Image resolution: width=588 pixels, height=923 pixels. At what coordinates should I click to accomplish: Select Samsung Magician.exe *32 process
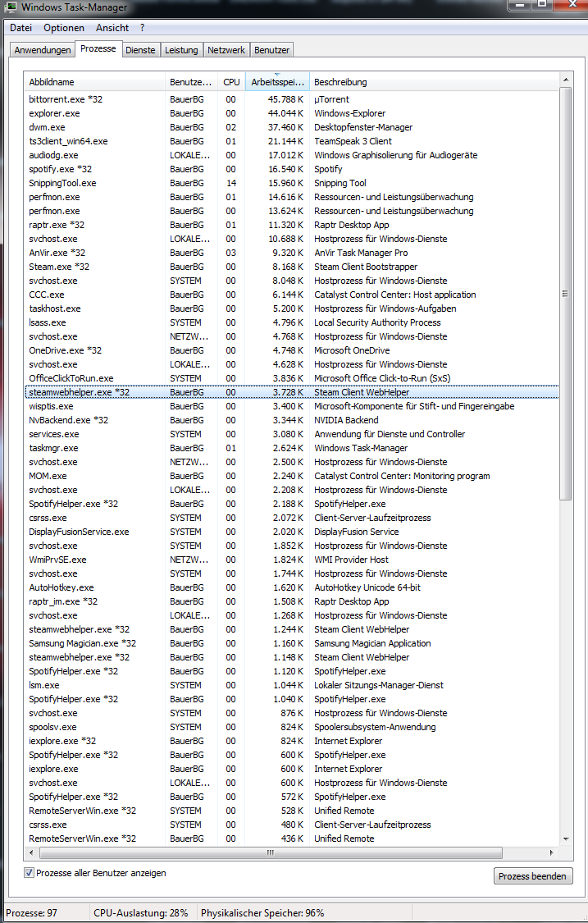click(291, 643)
